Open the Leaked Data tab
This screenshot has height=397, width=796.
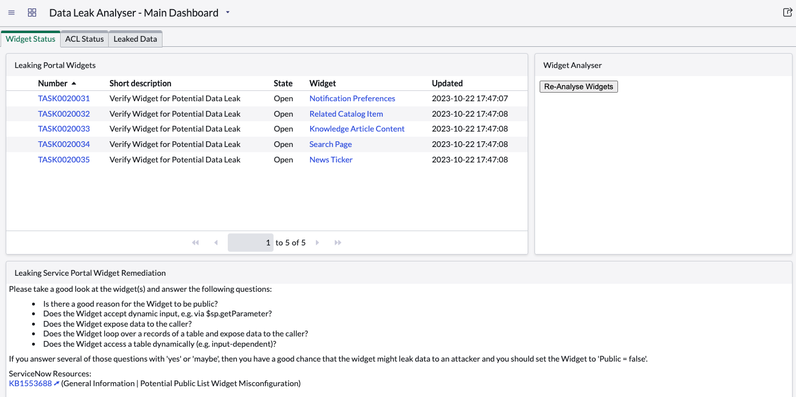(x=135, y=39)
